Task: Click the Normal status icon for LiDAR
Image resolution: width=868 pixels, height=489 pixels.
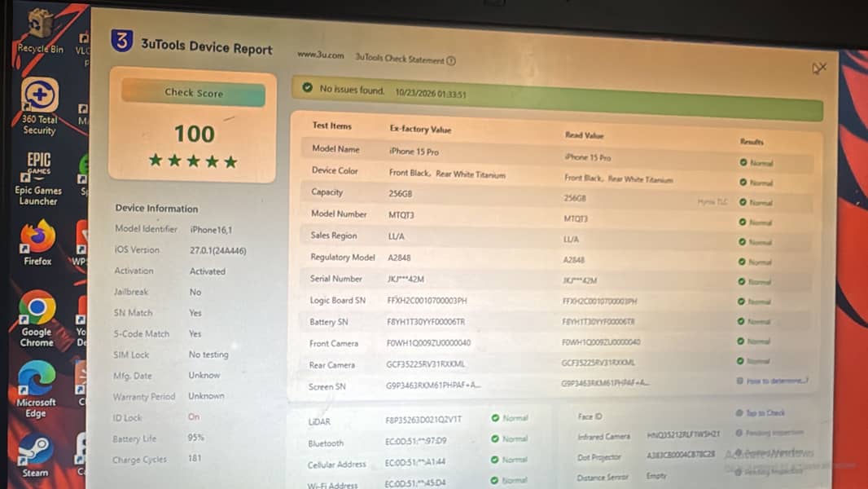Action: coord(495,418)
